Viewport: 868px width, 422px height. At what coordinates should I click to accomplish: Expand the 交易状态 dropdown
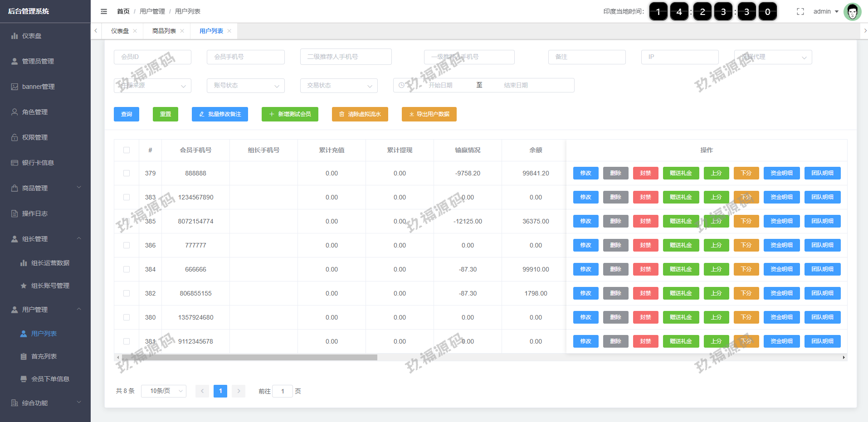[339, 85]
